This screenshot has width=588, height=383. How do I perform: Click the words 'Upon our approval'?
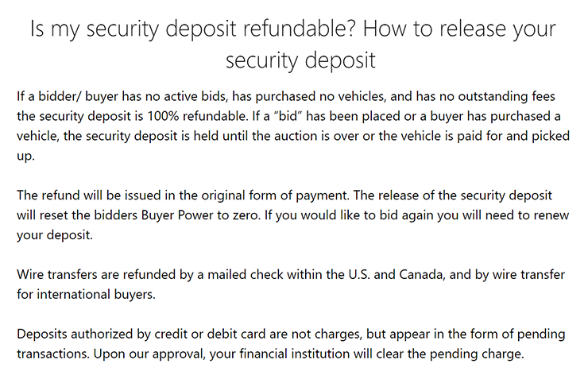click(149, 354)
